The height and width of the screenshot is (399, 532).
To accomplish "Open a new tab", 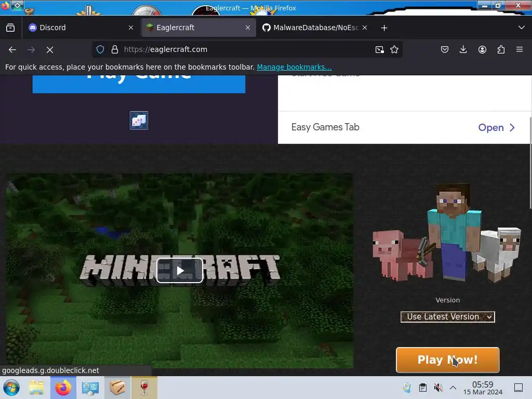I will tap(384, 28).
